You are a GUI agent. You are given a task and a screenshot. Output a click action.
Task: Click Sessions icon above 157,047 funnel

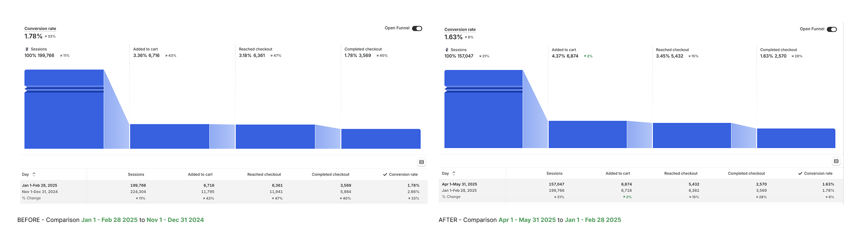click(447, 50)
